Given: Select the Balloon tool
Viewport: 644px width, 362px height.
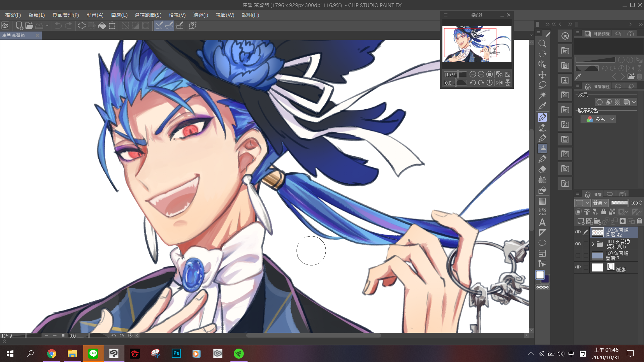Looking at the screenshot, I should point(542,243).
